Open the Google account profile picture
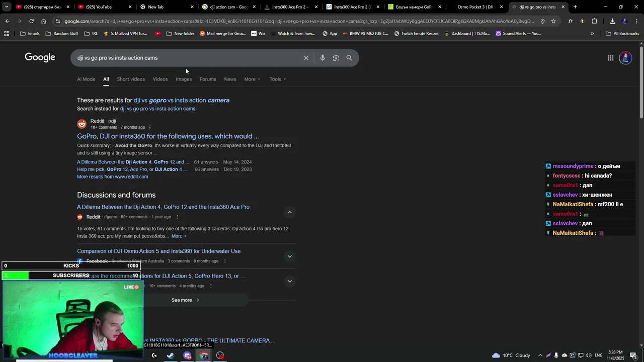644x362 pixels. 625,58
